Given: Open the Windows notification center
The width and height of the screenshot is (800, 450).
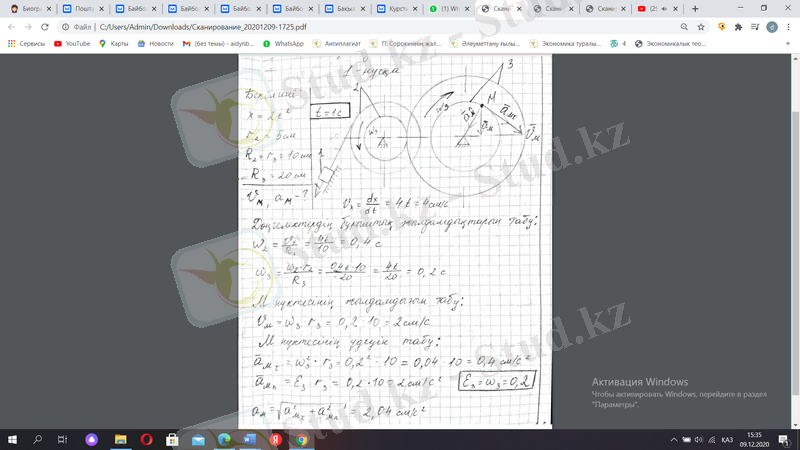Looking at the screenshot, I should coord(784,440).
